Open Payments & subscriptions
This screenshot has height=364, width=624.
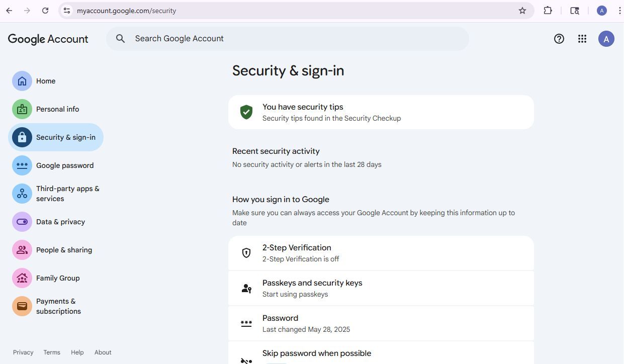pyautogui.click(x=56, y=306)
